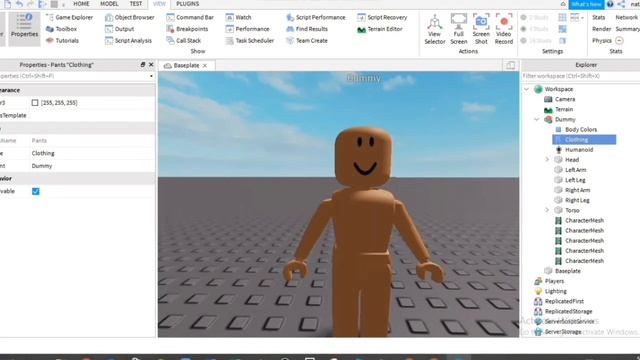640x360 pixels.
Task: Open the Terrain Editor
Action: click(380, 29)
